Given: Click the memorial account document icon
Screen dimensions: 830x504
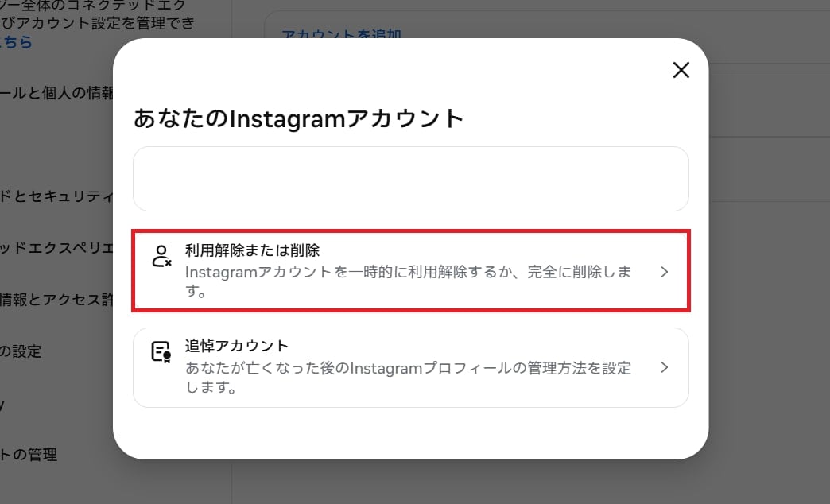Looking at the screenshot, I should pyautogui.click(x=161, y=352).
